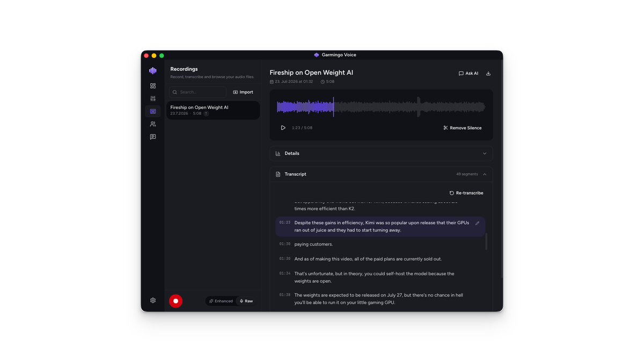This screenshot has width=644, height=362.
Task: Open the people/speakers section in sidebar
Action: pos(153,124)
